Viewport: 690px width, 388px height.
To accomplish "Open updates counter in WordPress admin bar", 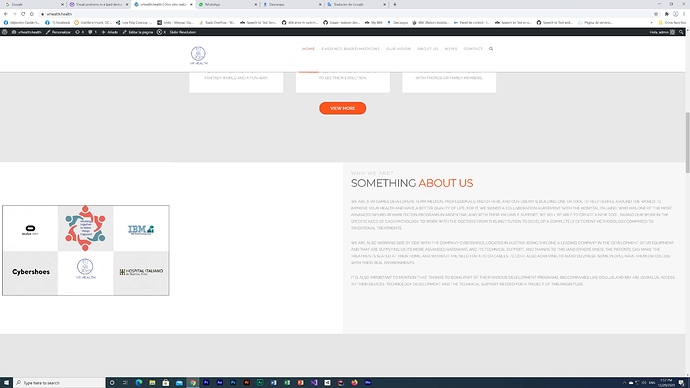I will tap(79, 32).
